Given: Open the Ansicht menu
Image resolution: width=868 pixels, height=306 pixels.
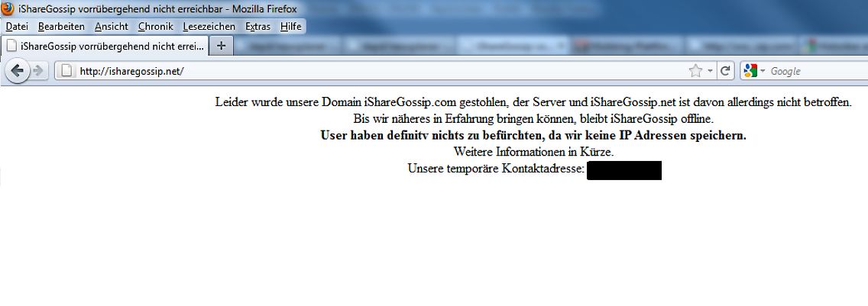Looking at the screenshot, I should click(112, 27).
